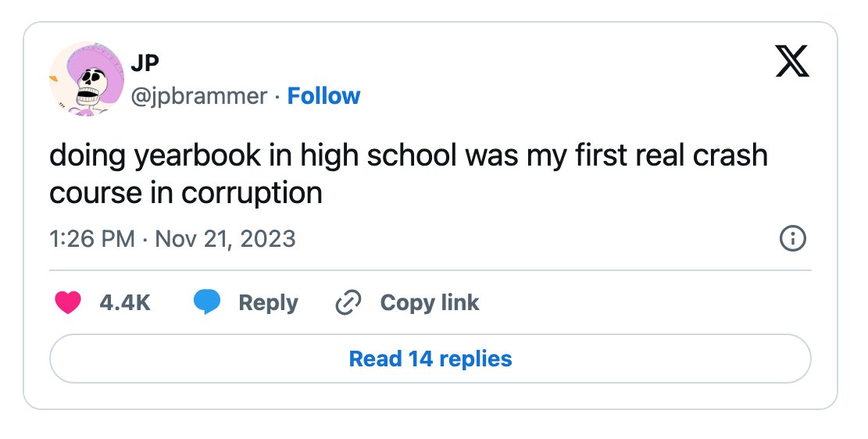This screenshot has height=439, width=868.
Task: Click the Nov 21, 2023 date
Action: [225, 239]
